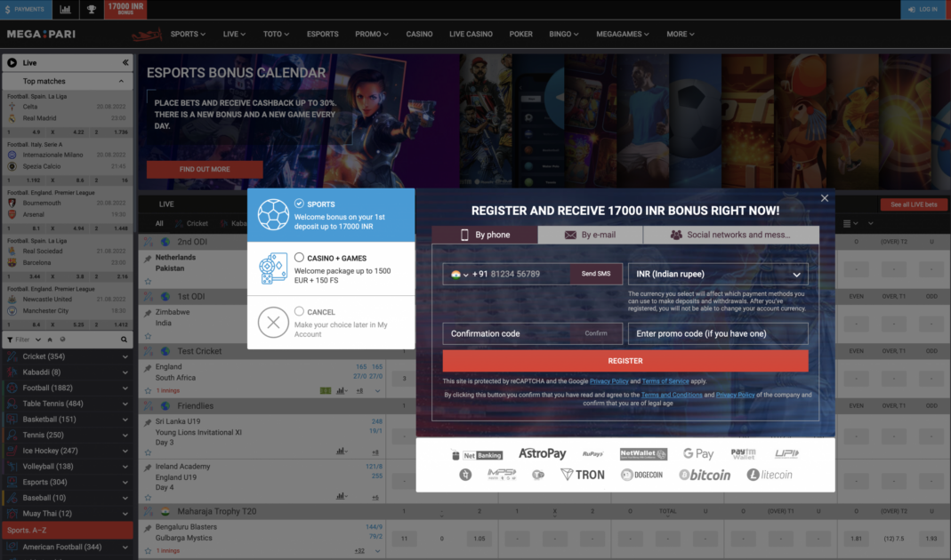The height and width of the screenshot is (560, 951).
Task: Open stats chart icon for England South Africa
Action: click(342, 391)
